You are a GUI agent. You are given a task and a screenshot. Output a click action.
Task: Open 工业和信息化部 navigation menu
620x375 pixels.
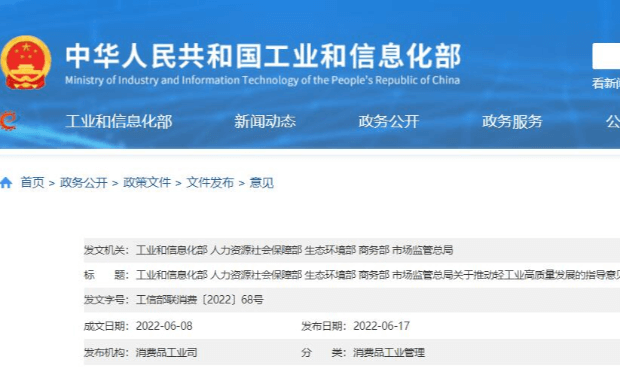coord(119,121)
